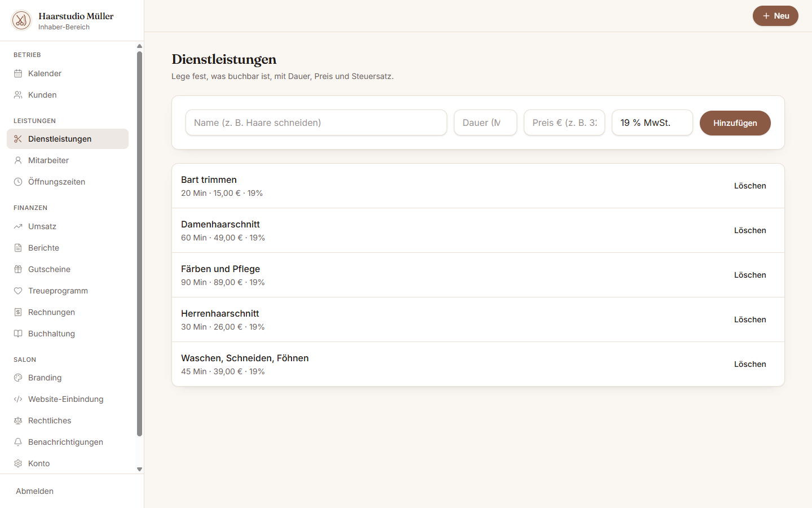812x508 pixels.
Task: Click the Haarstudio Müller scissors logo
Action: tap(21, 20)
